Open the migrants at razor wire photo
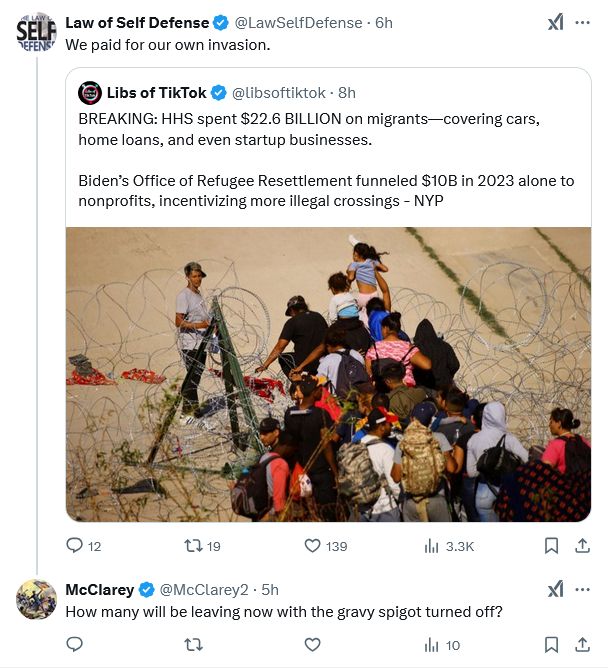This screenshot has width=609, height=669. pos(328,374)
